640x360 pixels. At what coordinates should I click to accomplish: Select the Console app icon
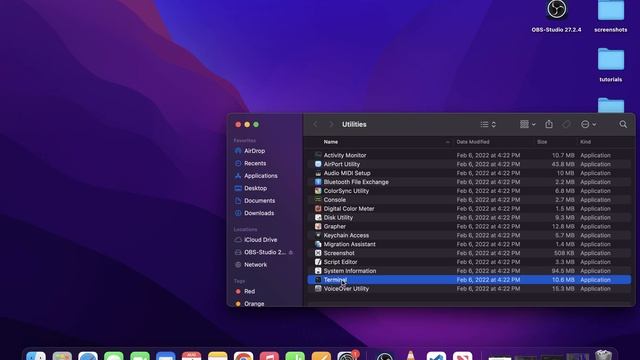click(x=318, y=200)
